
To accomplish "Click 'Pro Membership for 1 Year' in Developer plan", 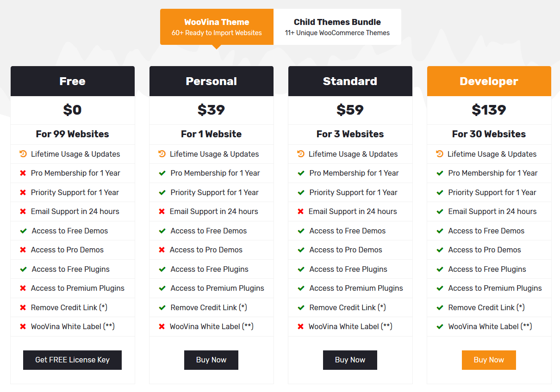I will coord(493,173).
